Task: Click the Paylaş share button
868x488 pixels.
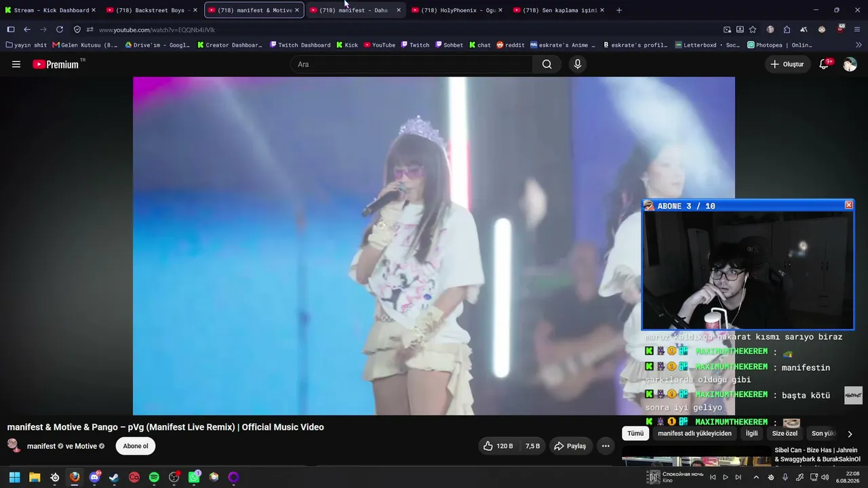Action: tap(570, 446)
